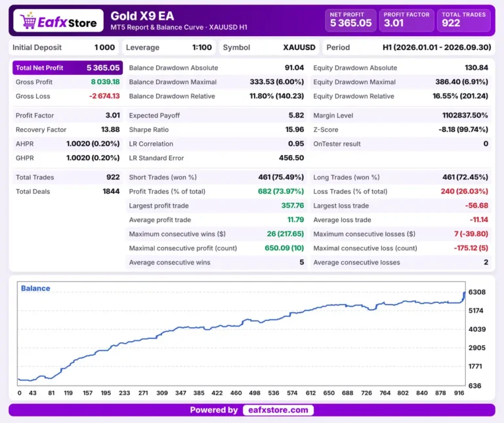
Task: Click Balance Drawdown Maximal 333.53 (6.00%)
Action: 277,82
